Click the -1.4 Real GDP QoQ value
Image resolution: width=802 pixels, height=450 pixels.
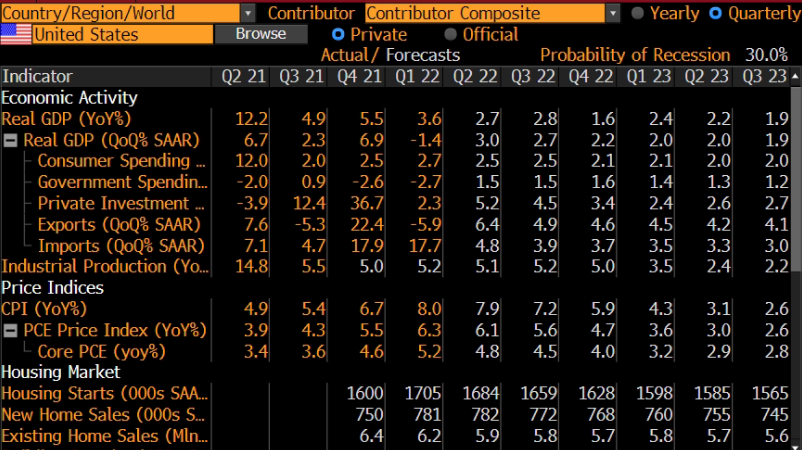(x=425, y=140)
